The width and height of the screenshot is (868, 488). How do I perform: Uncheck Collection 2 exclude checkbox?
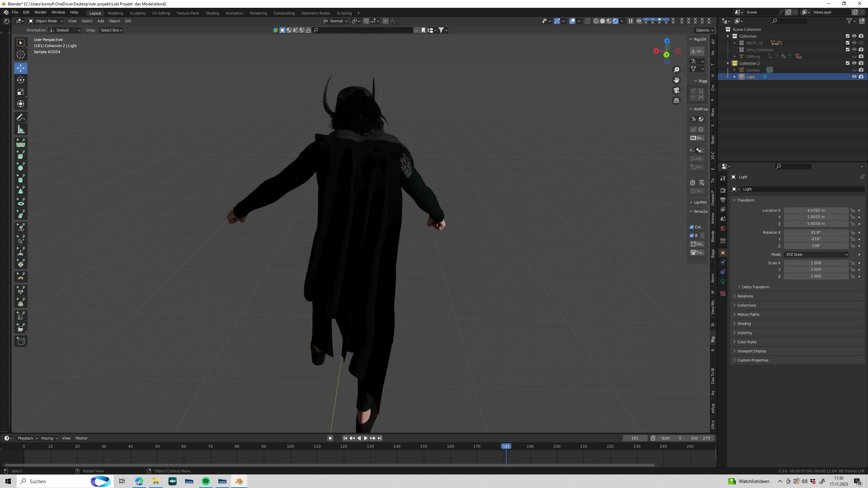847,63
